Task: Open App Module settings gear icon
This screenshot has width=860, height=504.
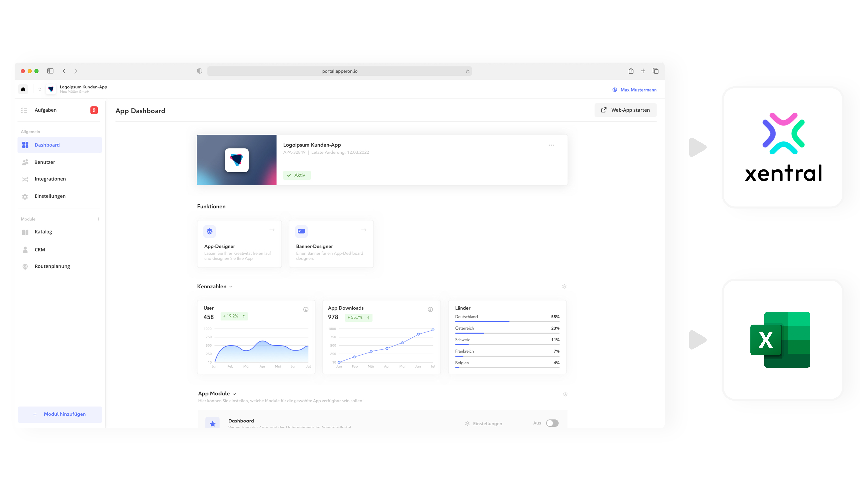Action: [x=565, y=394]
